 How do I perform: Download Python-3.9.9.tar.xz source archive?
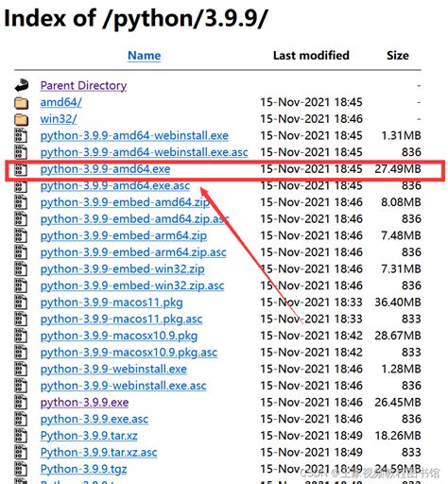click(89, 436)
